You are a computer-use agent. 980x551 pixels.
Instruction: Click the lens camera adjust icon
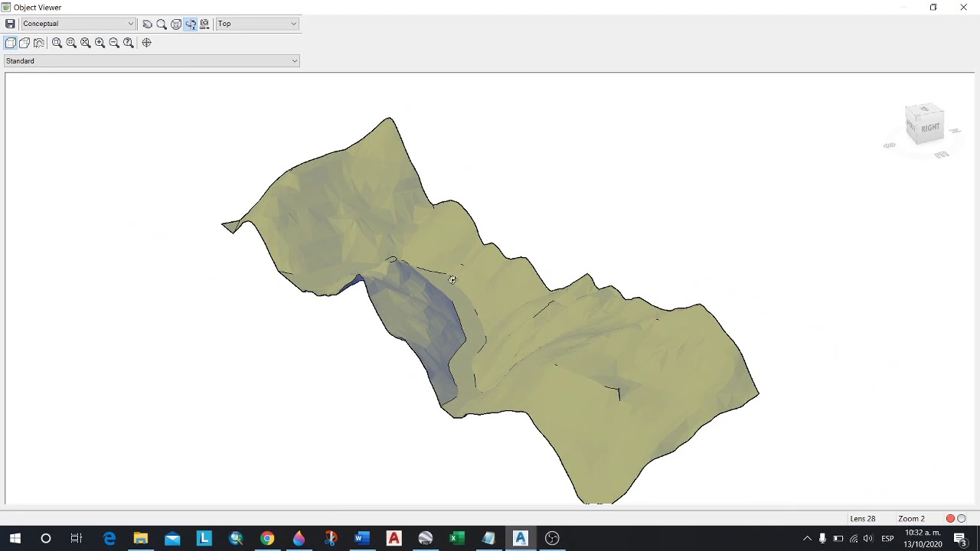pyautogui.click(x=39, y=43)
